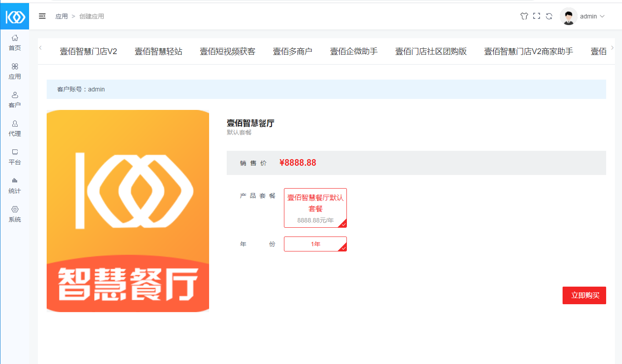
Task: Enter fullscreen mode icon
Action: [x=536, y=16]
